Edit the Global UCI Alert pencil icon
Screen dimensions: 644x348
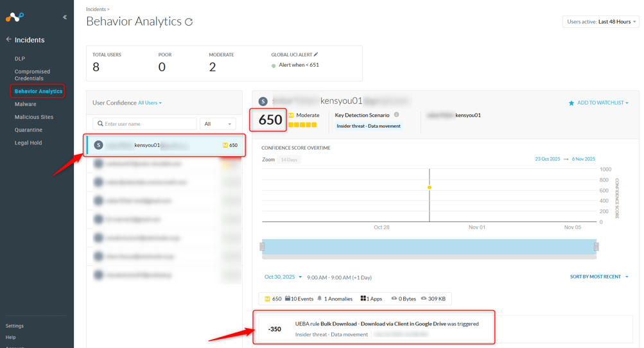click(316, 55)
